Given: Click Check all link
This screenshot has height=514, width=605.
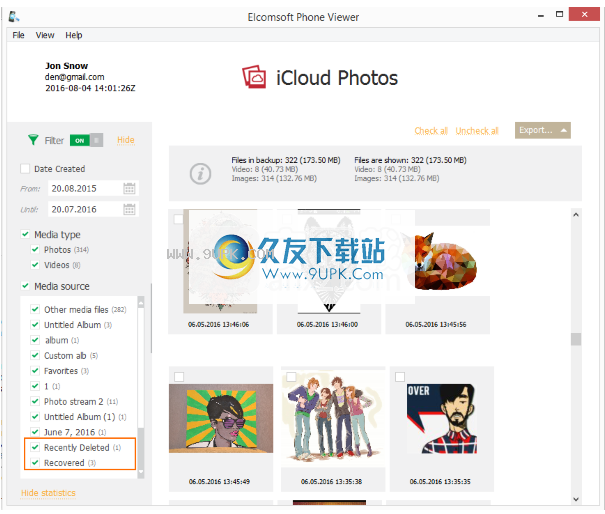Looking at the screenshot, I should [431, 131].
